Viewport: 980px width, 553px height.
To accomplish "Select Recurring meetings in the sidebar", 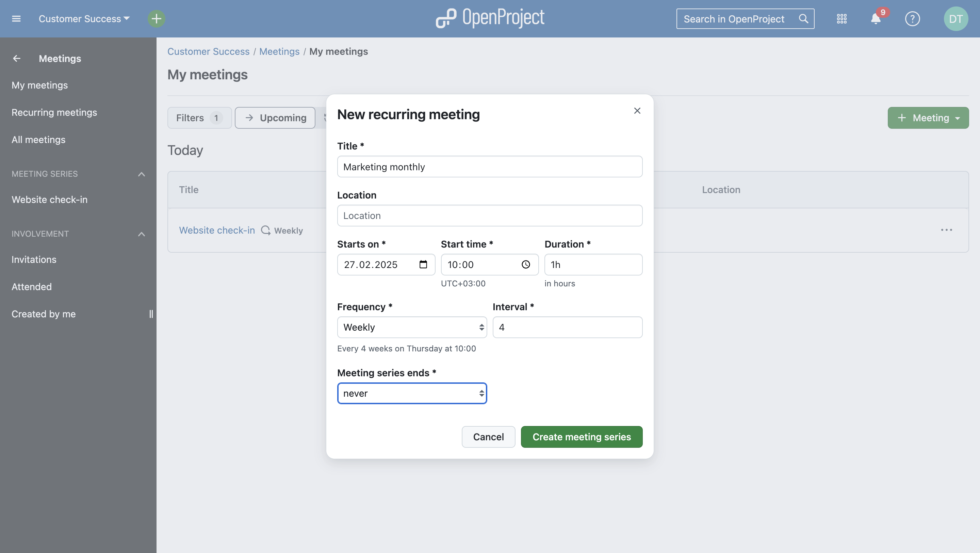I will (x=54, y=112).
